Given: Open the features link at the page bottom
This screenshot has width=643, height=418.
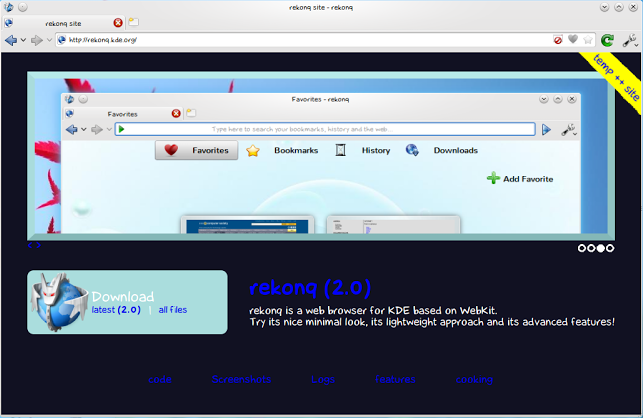Looking at the screenshot, I should [395, 380].
